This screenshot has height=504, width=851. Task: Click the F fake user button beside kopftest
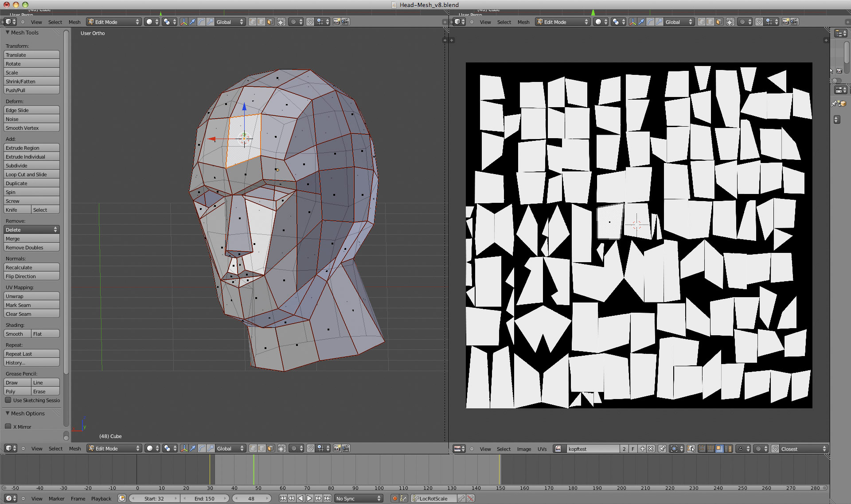click(x=633, y=449)
